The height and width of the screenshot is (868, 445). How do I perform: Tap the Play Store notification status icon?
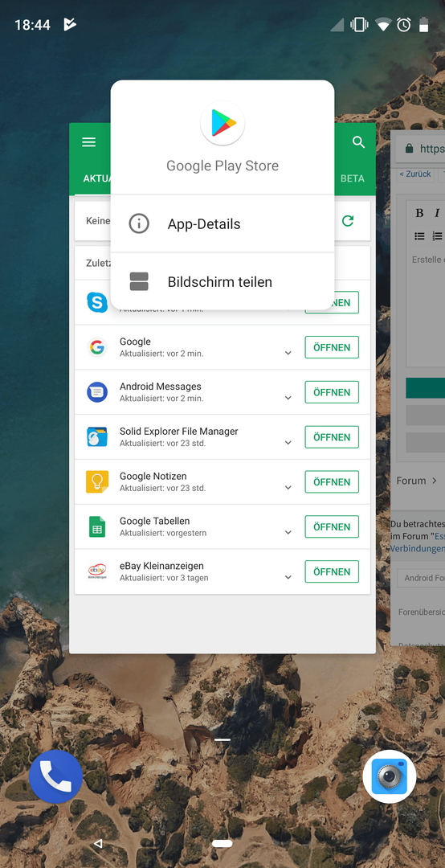point(70,24)
